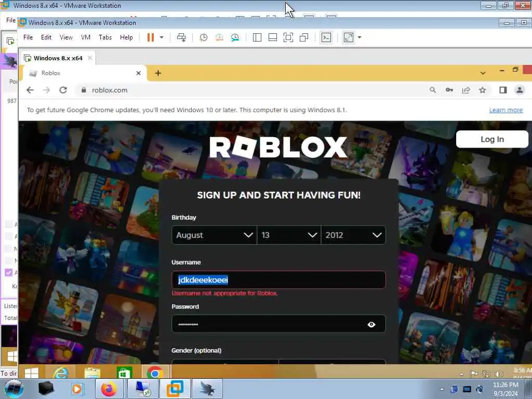
Task: Open the snapshot manager icon
Action: point(235,37)
